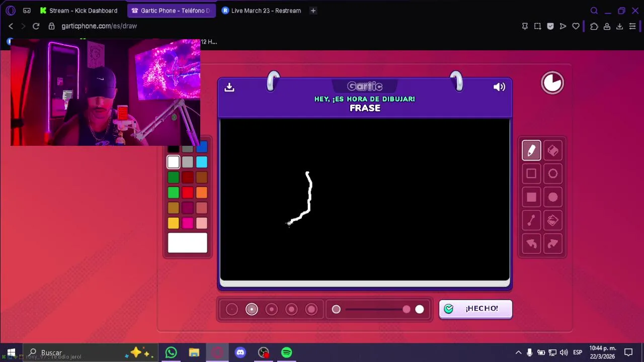Select the second brush size
Image resolution: width=644 pixels, height=362 pixels.
pos(252,309)
